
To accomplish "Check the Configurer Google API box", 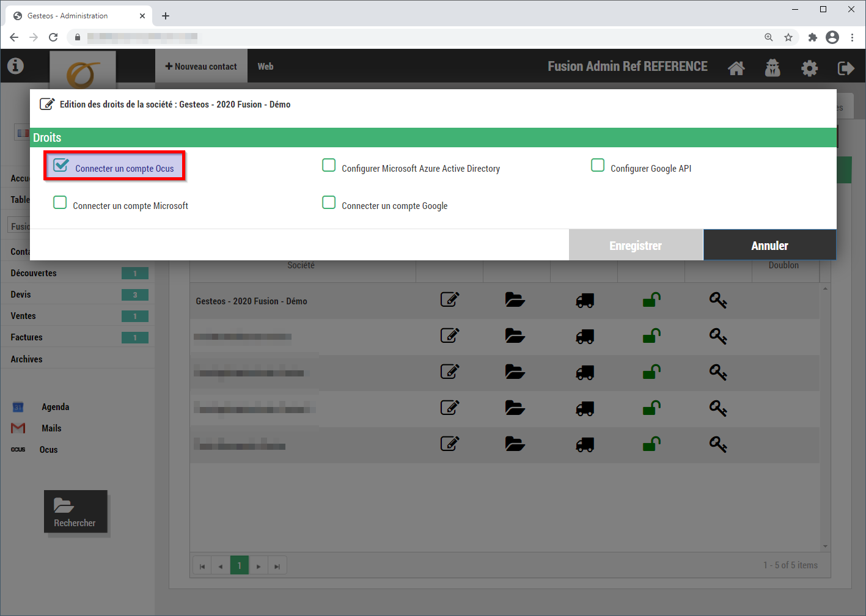I will pos(598,166).
